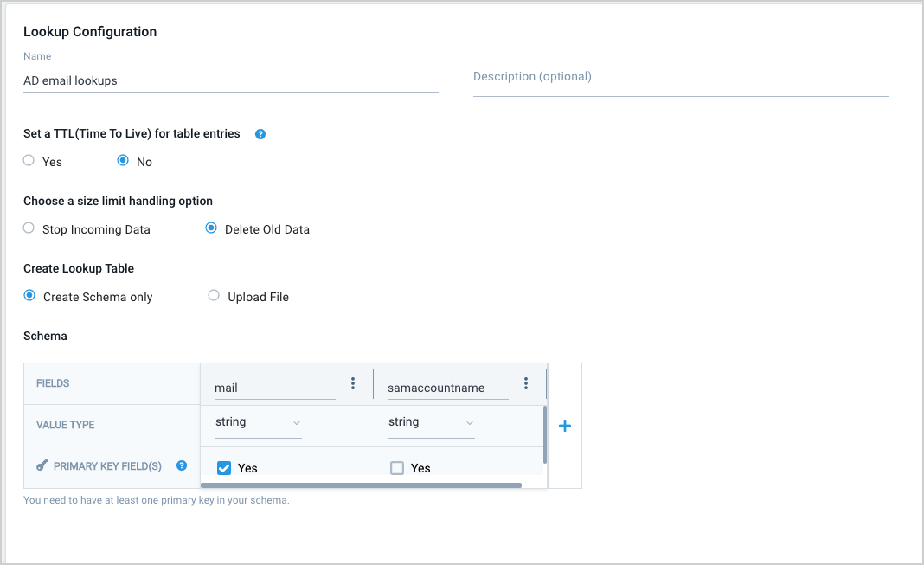The image size is (924, 565).
Task: Select Yes for TTL table entries
Action: [x=27, y=162]
